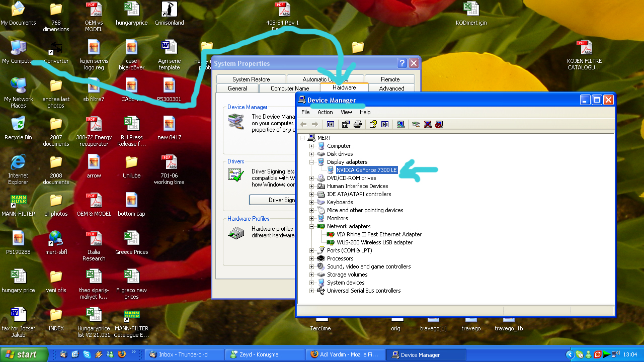Click the Windows start button
The image size is (644, 362).
[x=24, y=354]
